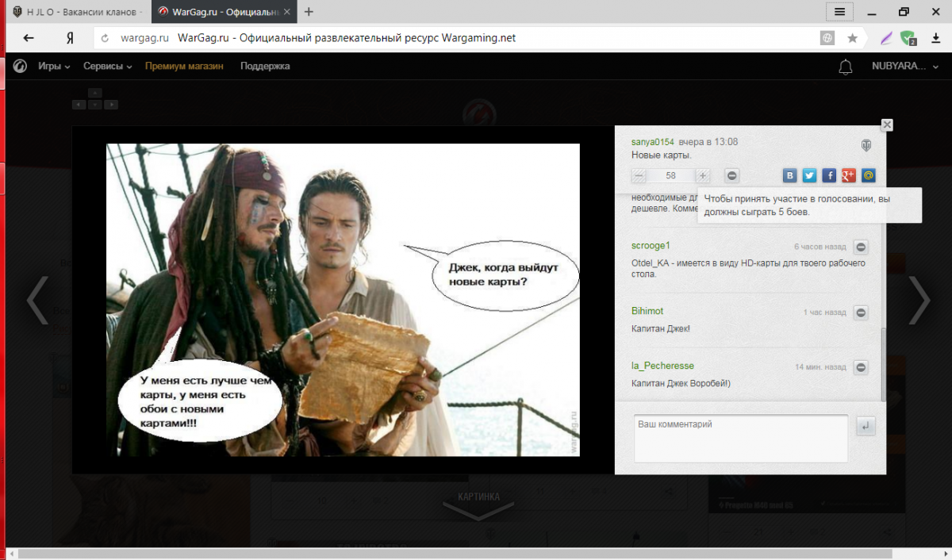The image size is (952, 560).
Task: Focus the "Ваш комментарий" text box
Action: 741,438
